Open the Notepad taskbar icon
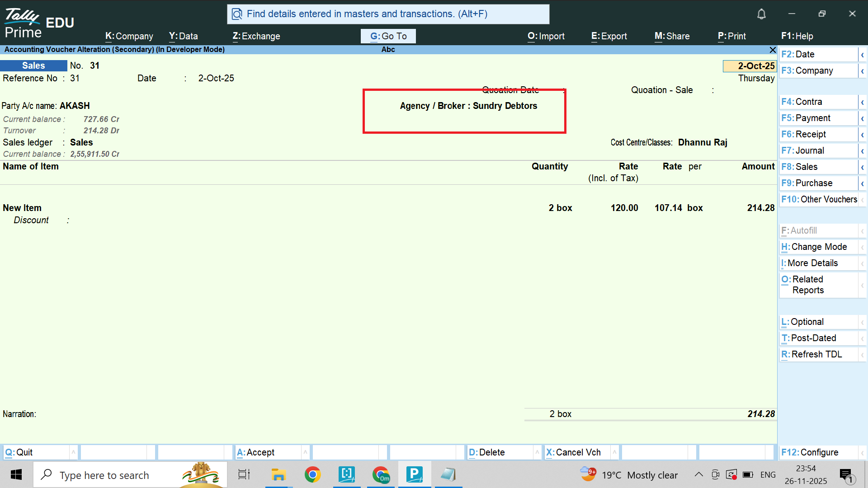This screenshot has height=488, width=868. pos(448,474)
